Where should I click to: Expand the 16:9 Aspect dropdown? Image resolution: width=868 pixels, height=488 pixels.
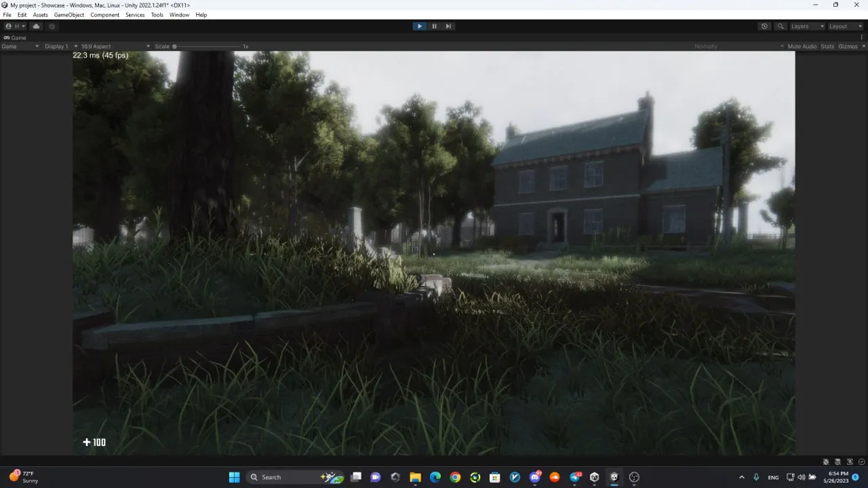[x=115, y=47]
